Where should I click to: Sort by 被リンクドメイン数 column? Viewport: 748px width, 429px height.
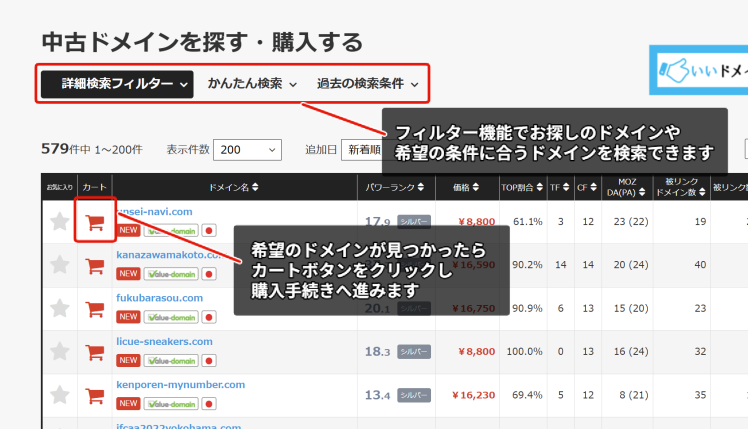tap(681, 187)
